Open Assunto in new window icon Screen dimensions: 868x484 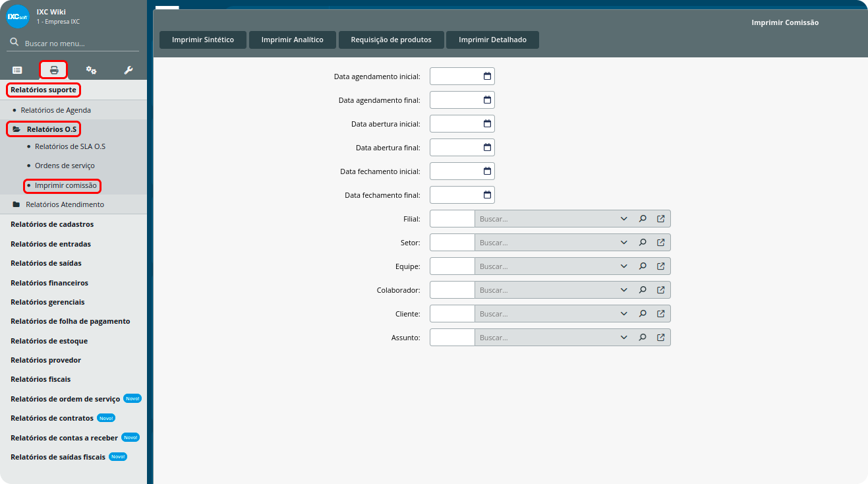point(660,337)
